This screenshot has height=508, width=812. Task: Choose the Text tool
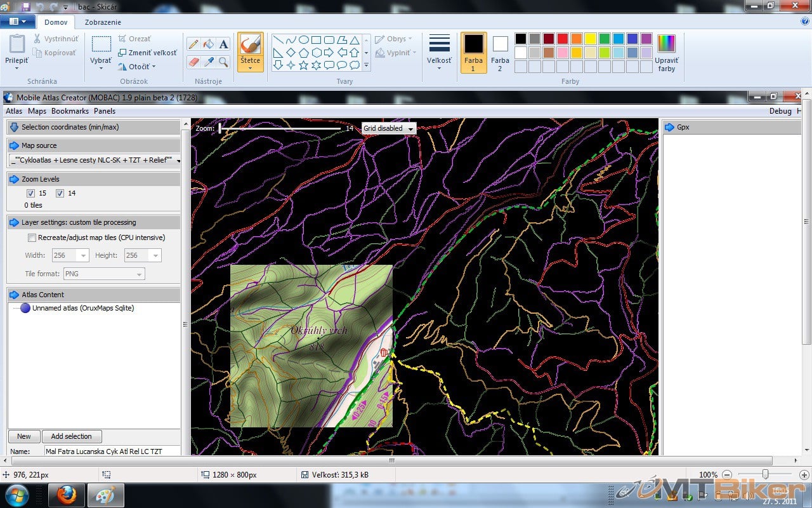click(x=223, y=44)
